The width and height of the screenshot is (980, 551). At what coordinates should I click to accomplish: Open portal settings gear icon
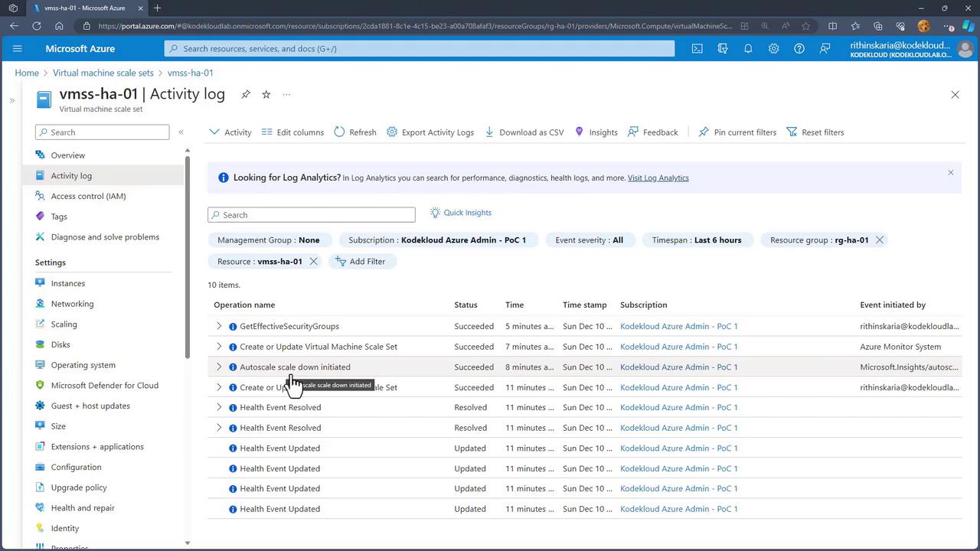pos(773,48)
